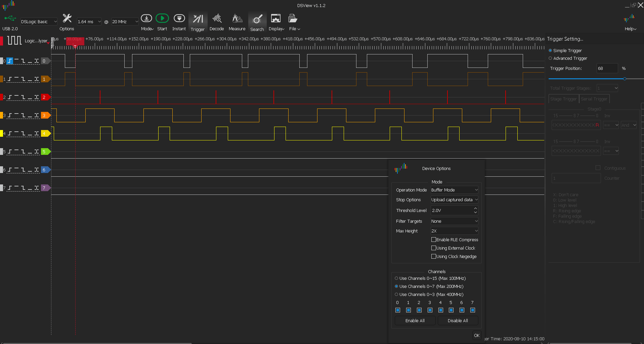This screenshot has height=344, width=644.
Task: Select Use Channels 0~3 (Max 400MHz) option
Action: [396, 294]
